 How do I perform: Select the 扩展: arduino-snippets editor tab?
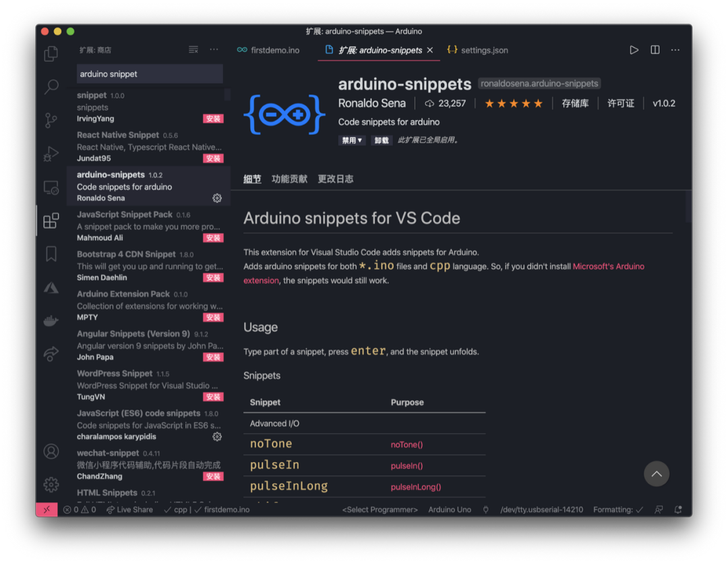click(x=380, y=50)
